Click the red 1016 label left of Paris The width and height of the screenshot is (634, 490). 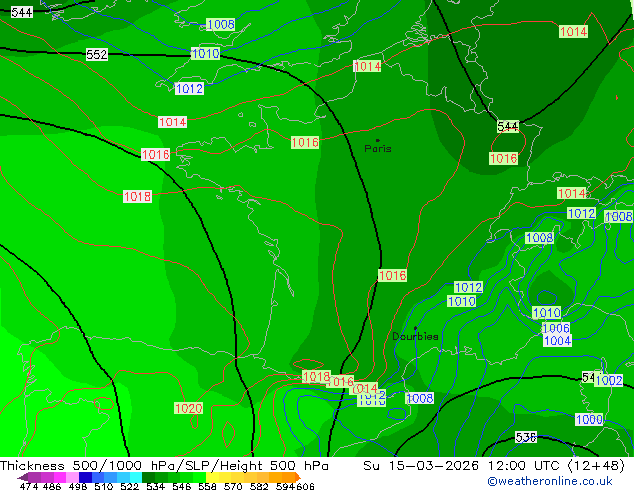pyautogui.click(x=305, y=142)
